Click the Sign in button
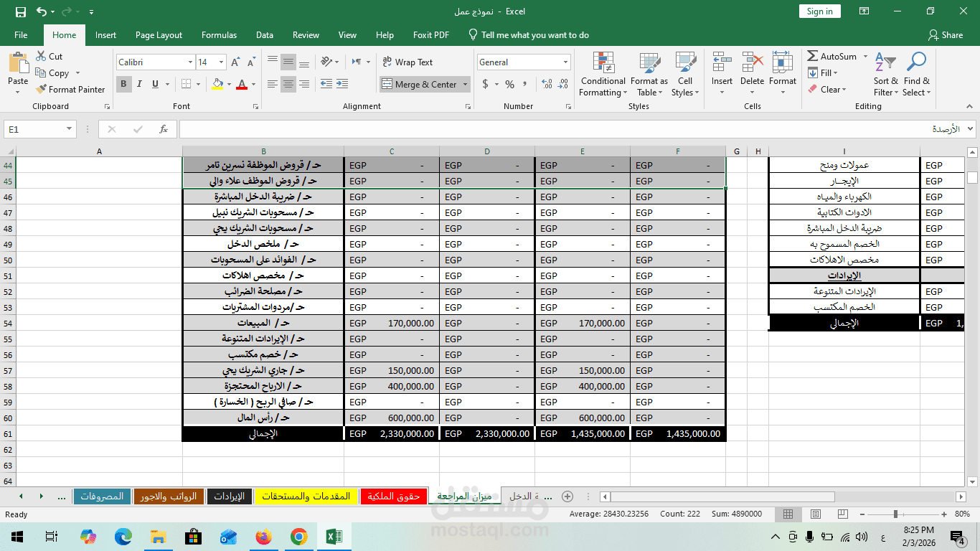The width and height of the screenshot is (980, 551). (x=819, y=11)
